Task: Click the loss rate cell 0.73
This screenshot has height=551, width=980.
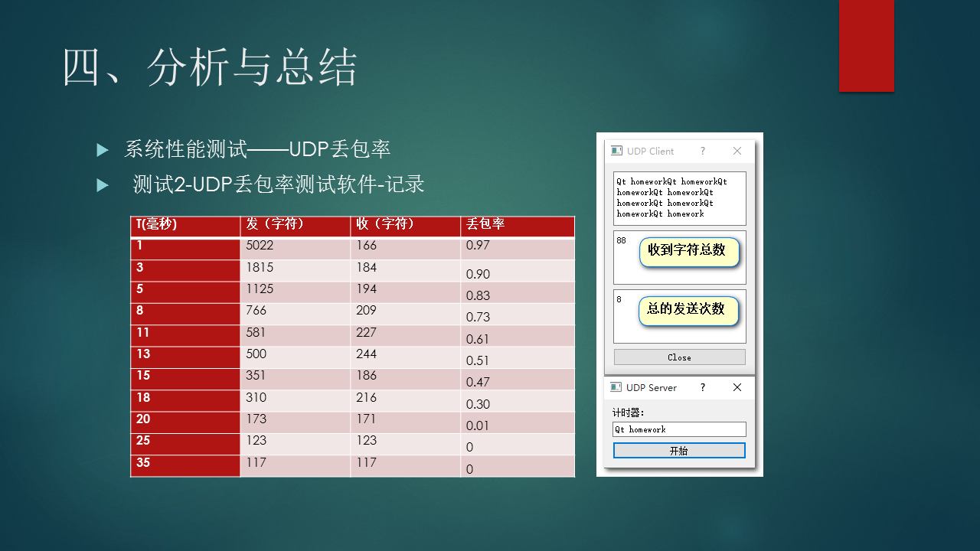Action: pos(518,315)
